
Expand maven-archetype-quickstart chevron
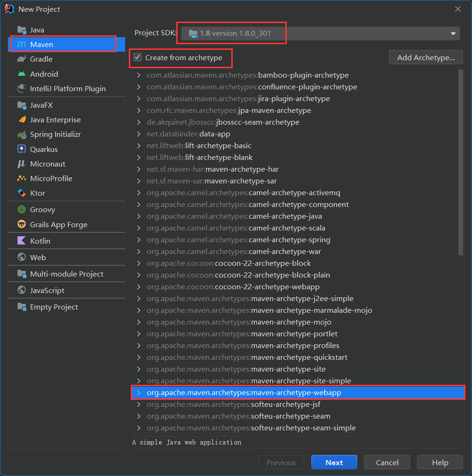139,357
